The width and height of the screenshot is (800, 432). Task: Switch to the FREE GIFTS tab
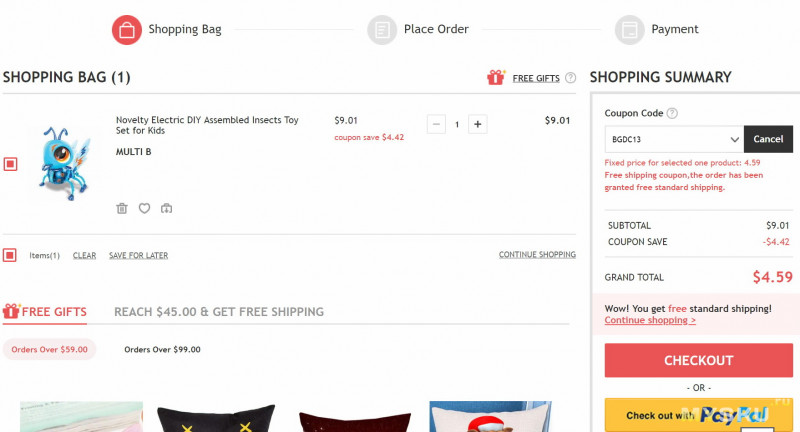pyautogui.click(x=45, y=312)
